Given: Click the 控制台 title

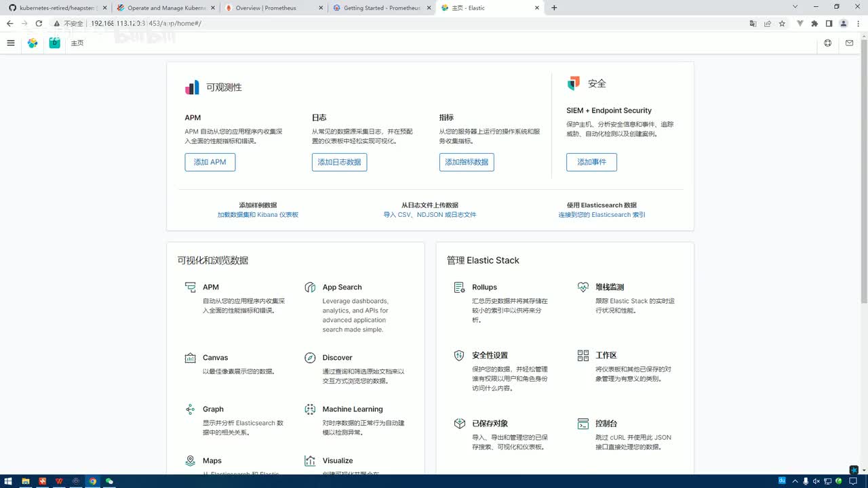Looking at the screenshot, I should coord(606,424).
